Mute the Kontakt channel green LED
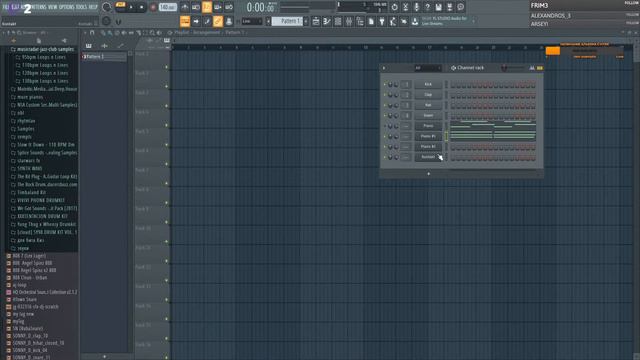The image size is (640, 360). point(384,157)
